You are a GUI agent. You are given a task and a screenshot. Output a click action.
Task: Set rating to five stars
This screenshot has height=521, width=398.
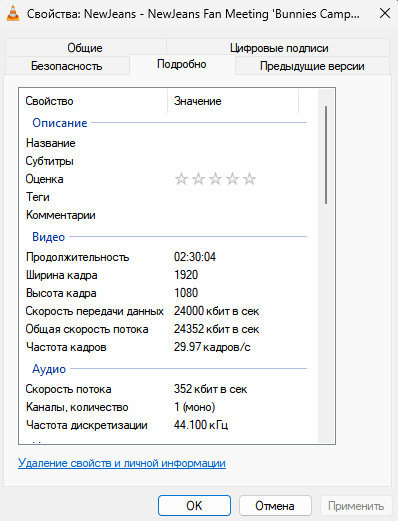click(x=249, y=179)
